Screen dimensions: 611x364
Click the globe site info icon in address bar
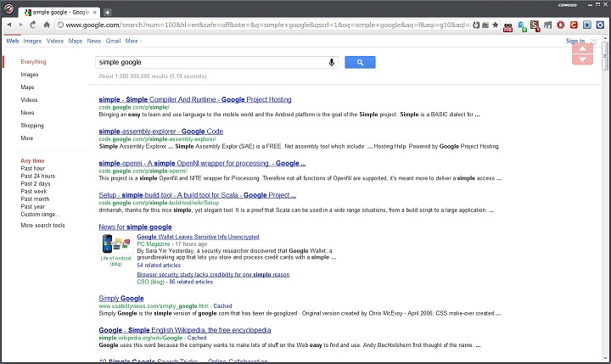click(60, 25)
